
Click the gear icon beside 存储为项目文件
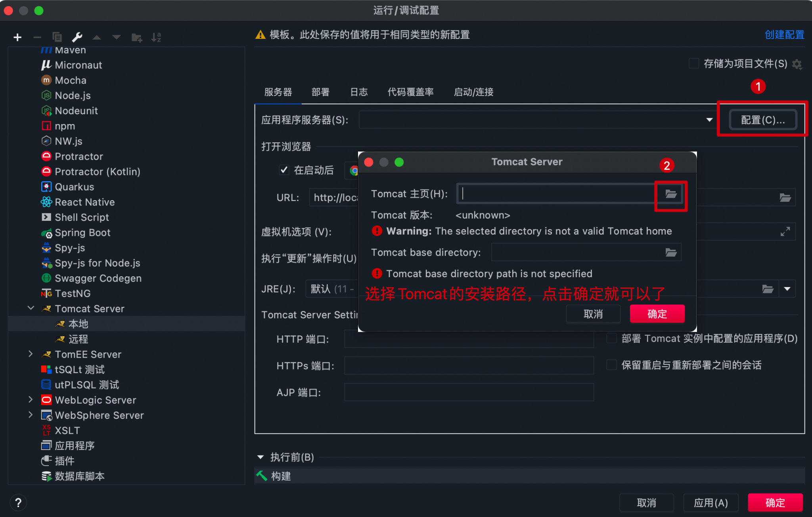(x=797, y=64)
